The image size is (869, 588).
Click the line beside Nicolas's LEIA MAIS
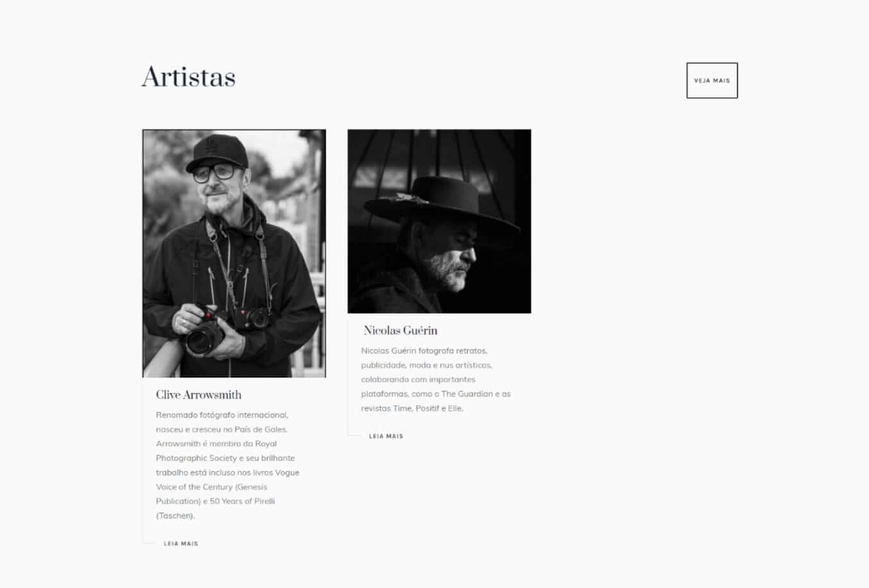tap(354, 436)
